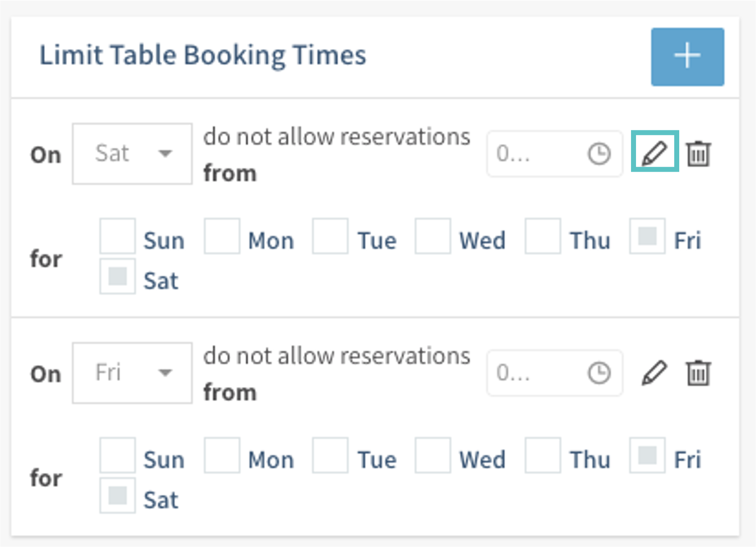Check Sun checkbox in the second rule
Viewport: 756px width, 548px height.
click(117, 456)
